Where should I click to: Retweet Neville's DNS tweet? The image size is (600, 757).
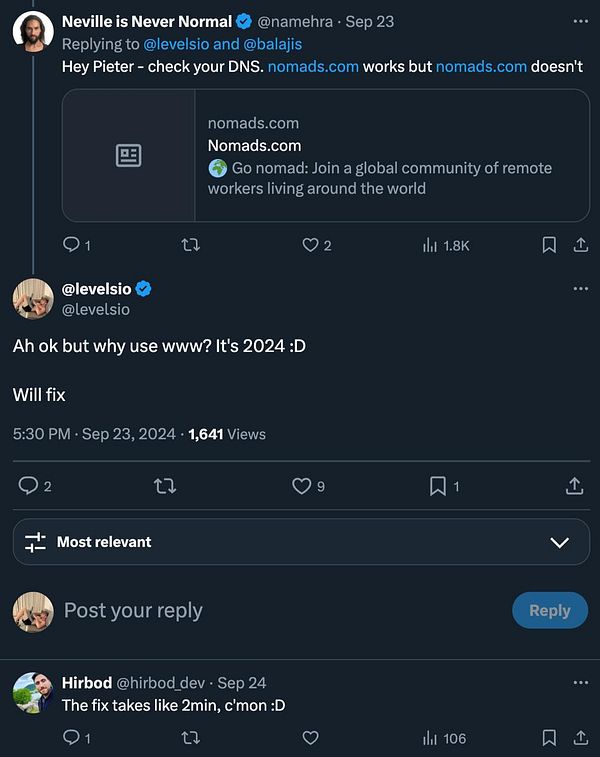coord(190,245)
